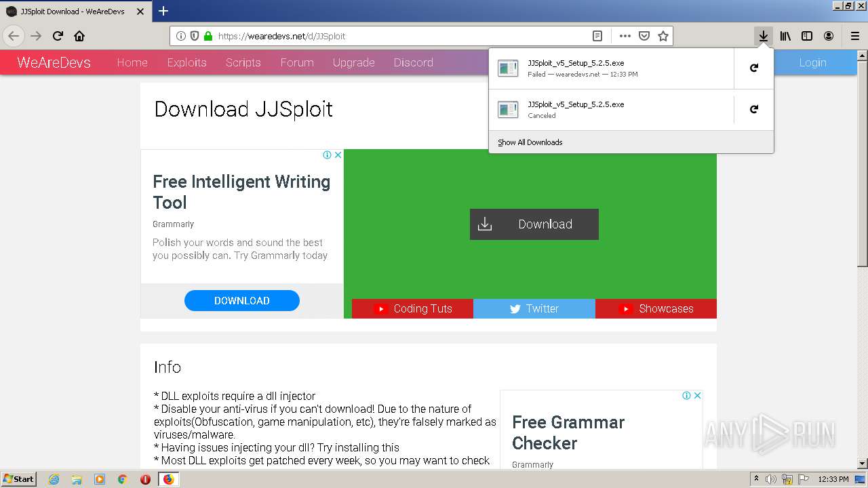Retry the Canceled JJSploit download
Screen dimensions: 868x488
(753, 109)
